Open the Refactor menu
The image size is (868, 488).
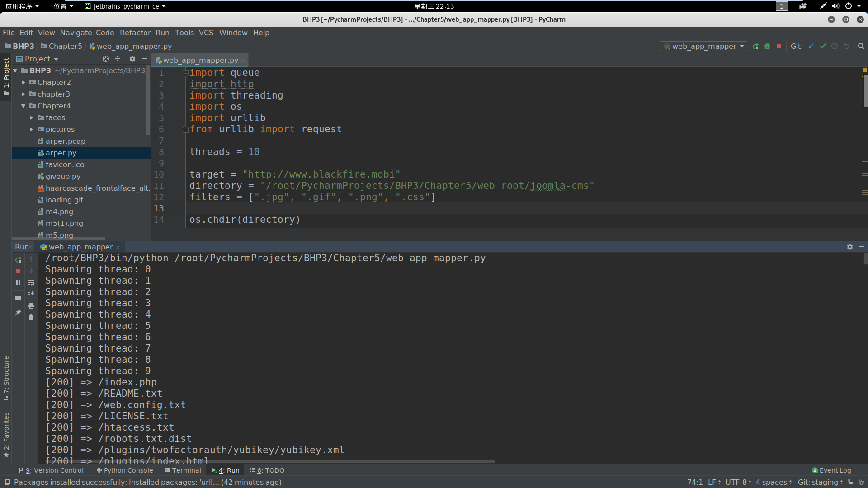[135, 33]
